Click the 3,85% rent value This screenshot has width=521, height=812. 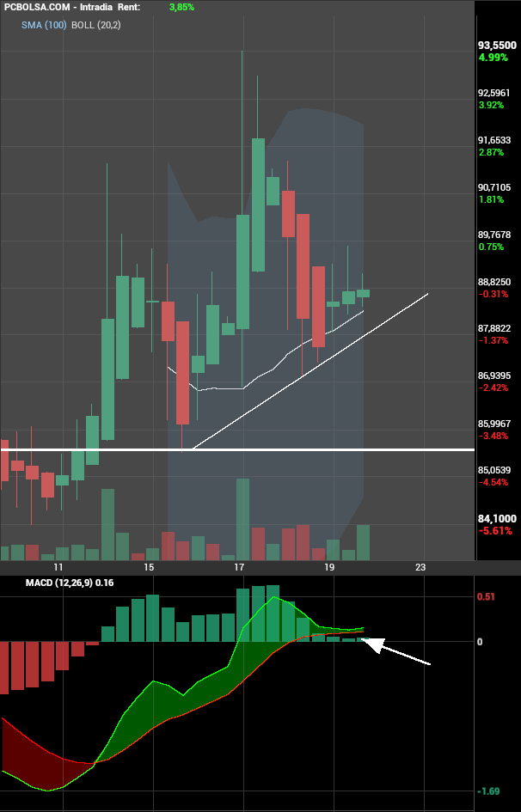pyautogui.click(x=181, y=7)
